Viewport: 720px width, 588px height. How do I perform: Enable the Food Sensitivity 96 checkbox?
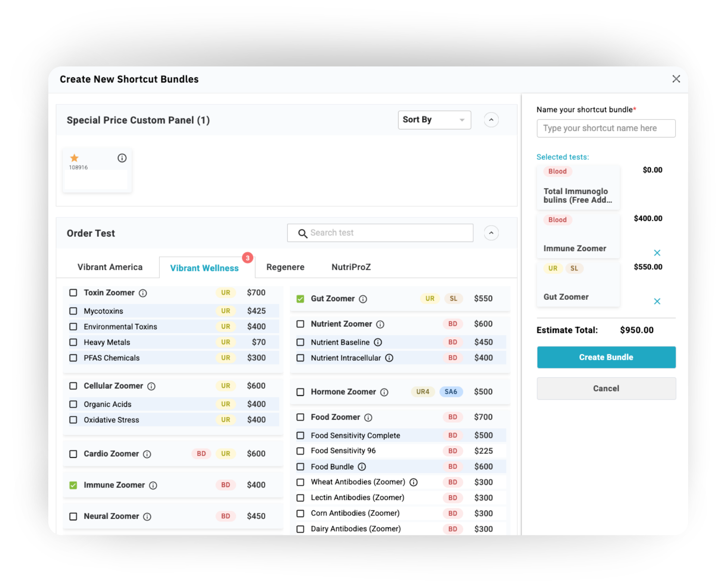(x=300, y=451)
